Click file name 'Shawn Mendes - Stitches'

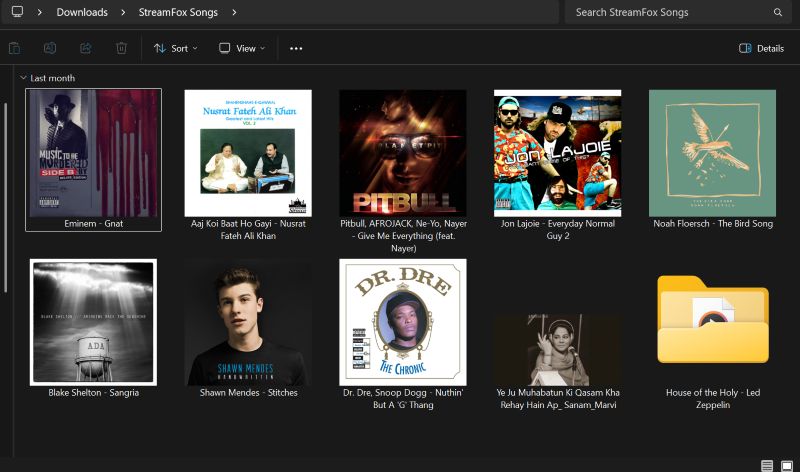(248, 392)
